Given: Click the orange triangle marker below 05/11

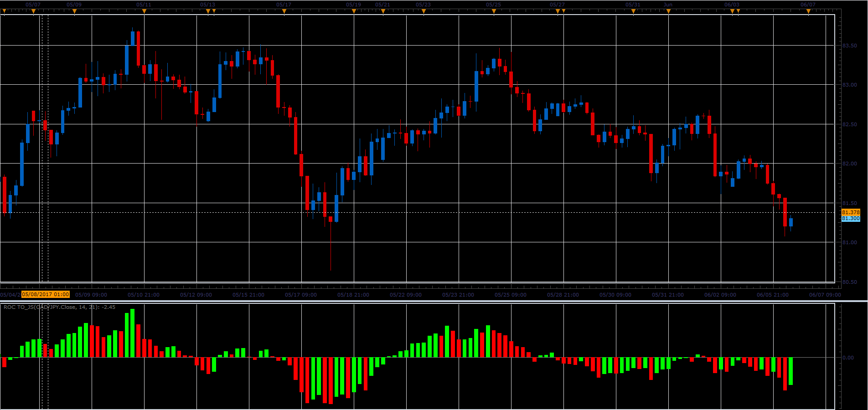Looking at the screenshot, I should [144, 11].
